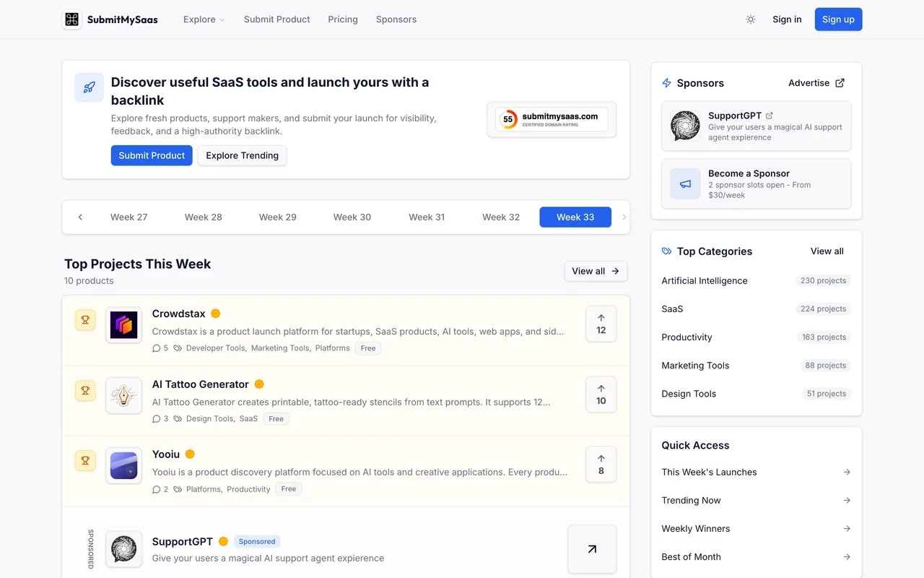Screen dimensions: 924x578
Task: Click the Productivity tag on Yooiu
Action: 248,489
